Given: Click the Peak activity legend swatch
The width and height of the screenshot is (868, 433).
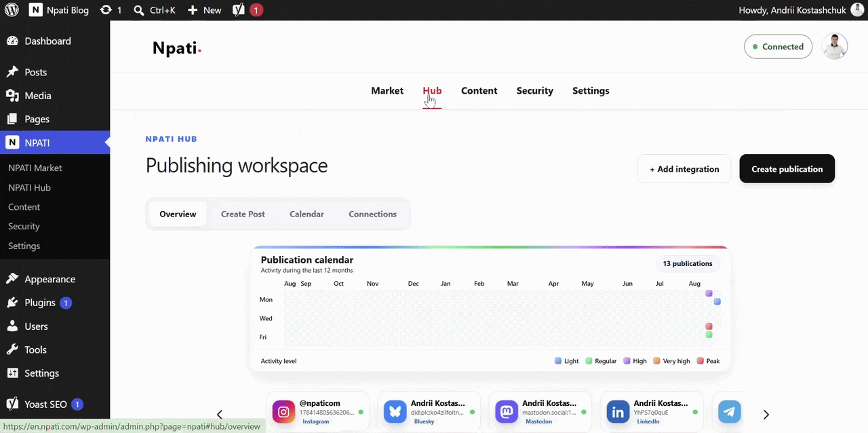Looking at the screenshot, I should [x=701, y=361].
